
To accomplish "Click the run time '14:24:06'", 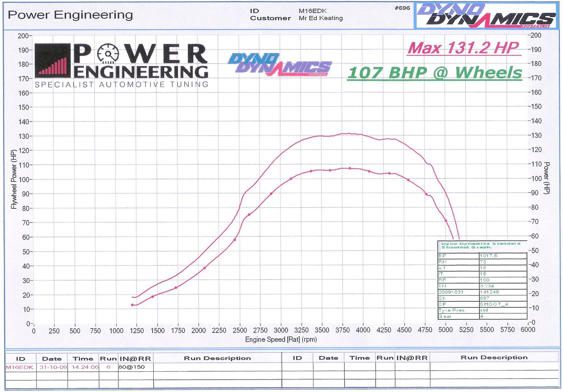I will (85, 367).
